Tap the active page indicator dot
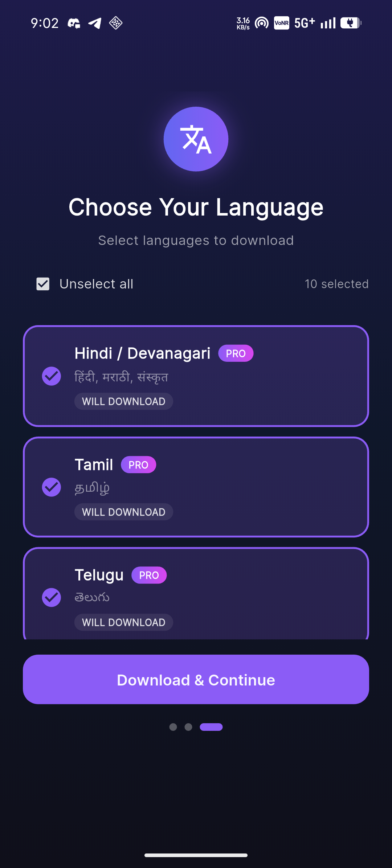 (211, 727)
